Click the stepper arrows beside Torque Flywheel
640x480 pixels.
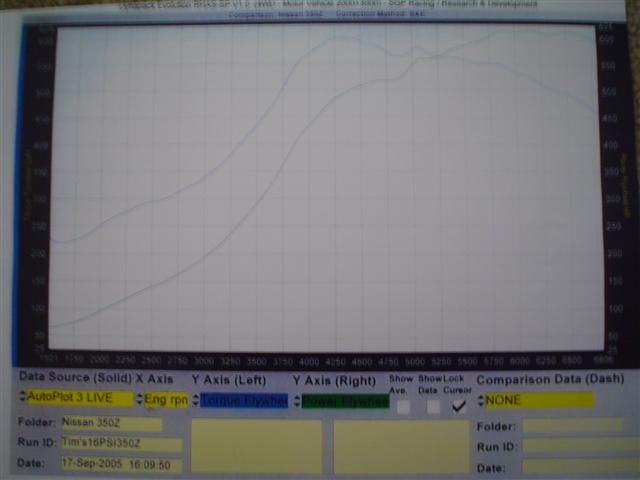pyautogui.click(x=196, y=400)
